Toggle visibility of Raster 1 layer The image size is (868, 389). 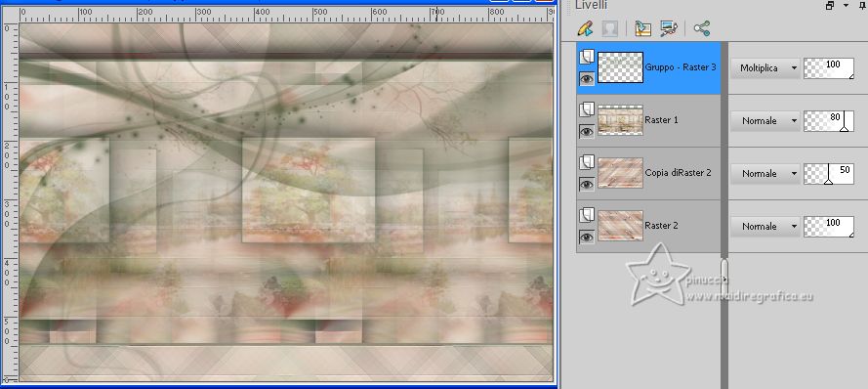tap(586, 131)
